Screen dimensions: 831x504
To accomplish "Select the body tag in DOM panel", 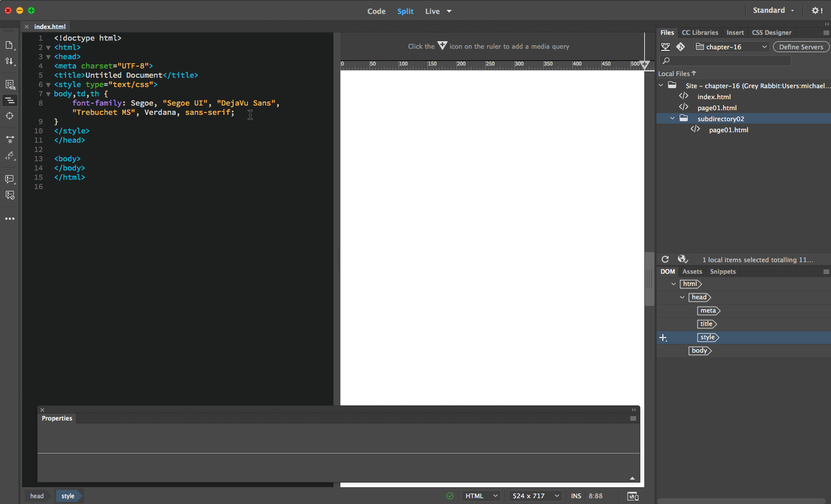I will click(x=699, y=350).
